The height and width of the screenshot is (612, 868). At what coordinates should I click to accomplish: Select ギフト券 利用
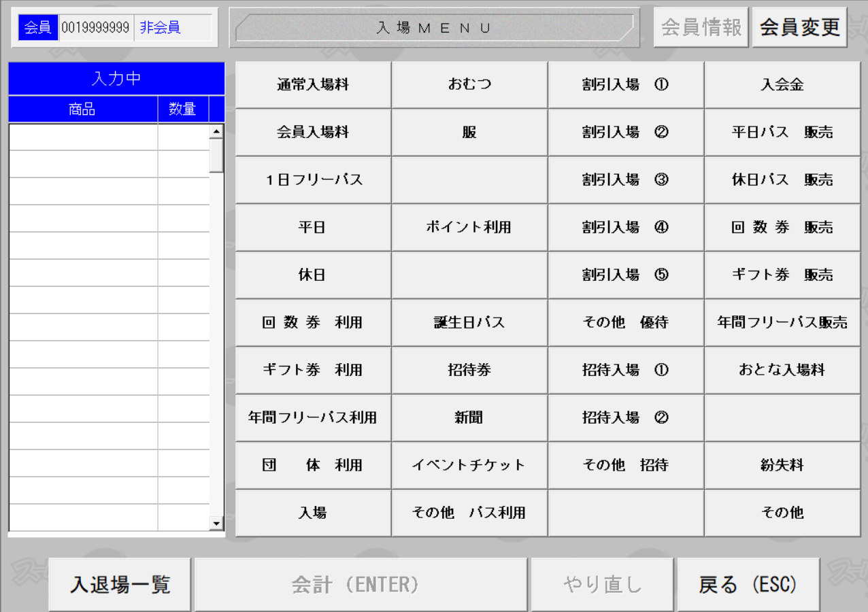pos(313,371)
